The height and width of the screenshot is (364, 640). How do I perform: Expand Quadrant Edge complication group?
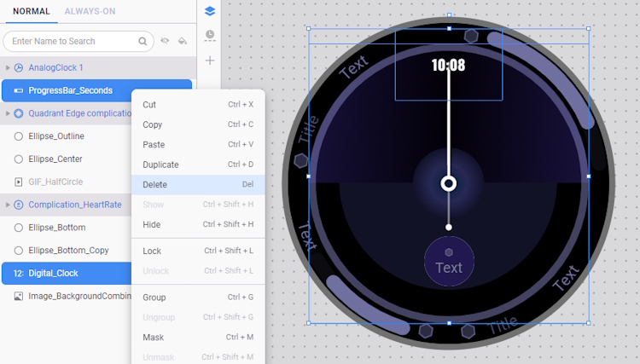pos(8,113)
